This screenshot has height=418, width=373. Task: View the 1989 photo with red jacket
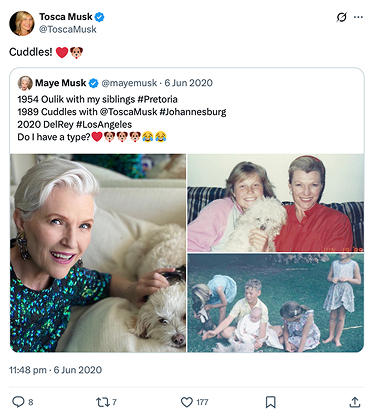[x=275, y=203]
